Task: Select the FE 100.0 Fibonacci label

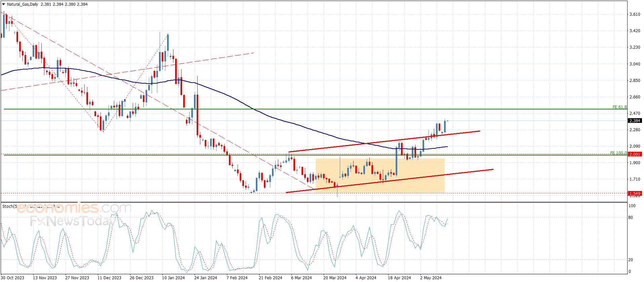Action: (x=618, y=153)
